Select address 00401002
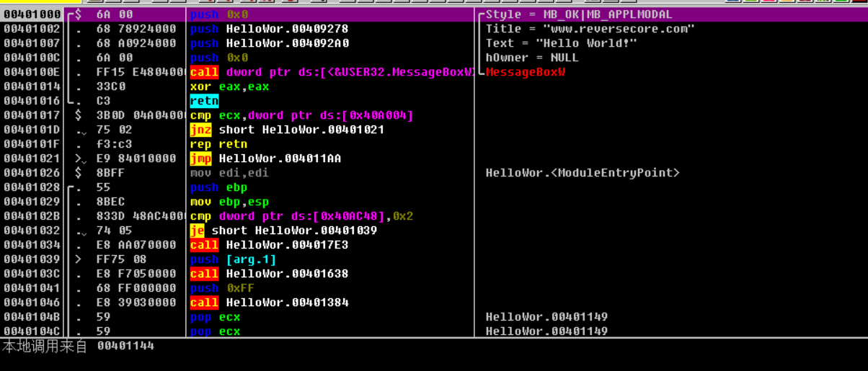 (x=32, y=29)
